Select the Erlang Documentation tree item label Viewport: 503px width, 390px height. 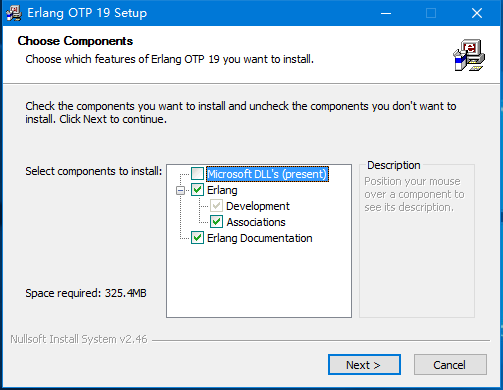pyautogui.click(x=260, y=238)
